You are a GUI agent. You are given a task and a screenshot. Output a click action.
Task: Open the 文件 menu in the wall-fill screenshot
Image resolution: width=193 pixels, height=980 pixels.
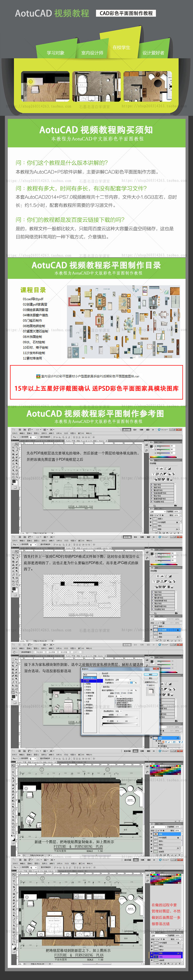coord(15,433)
